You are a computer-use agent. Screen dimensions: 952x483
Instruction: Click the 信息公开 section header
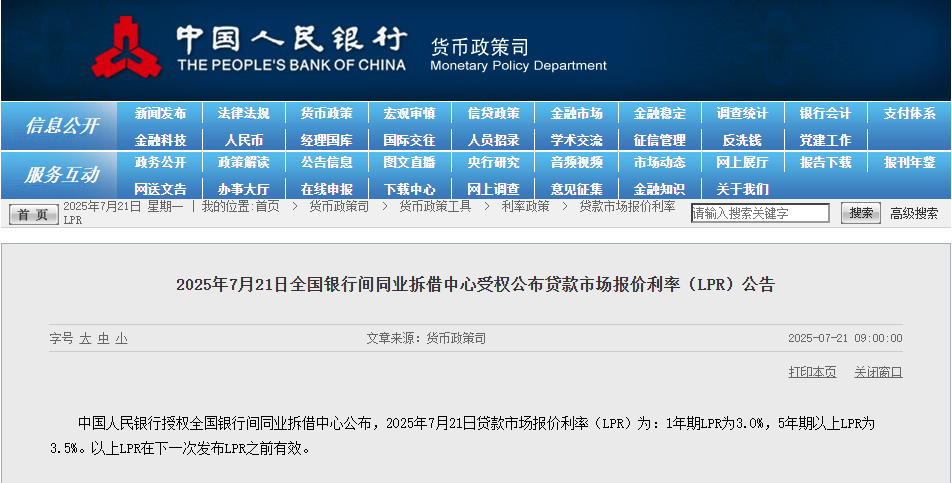(62, 126)
